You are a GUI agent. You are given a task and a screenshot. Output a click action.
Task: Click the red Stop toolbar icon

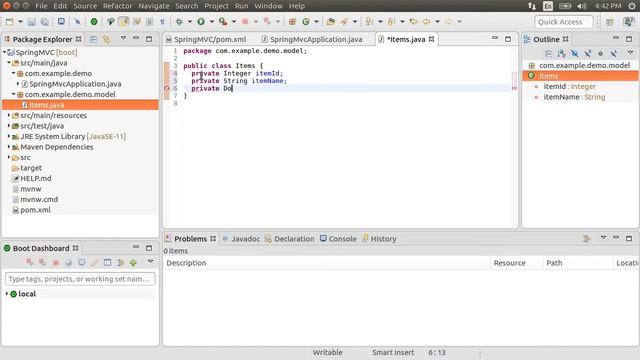(x=245, y=22)
